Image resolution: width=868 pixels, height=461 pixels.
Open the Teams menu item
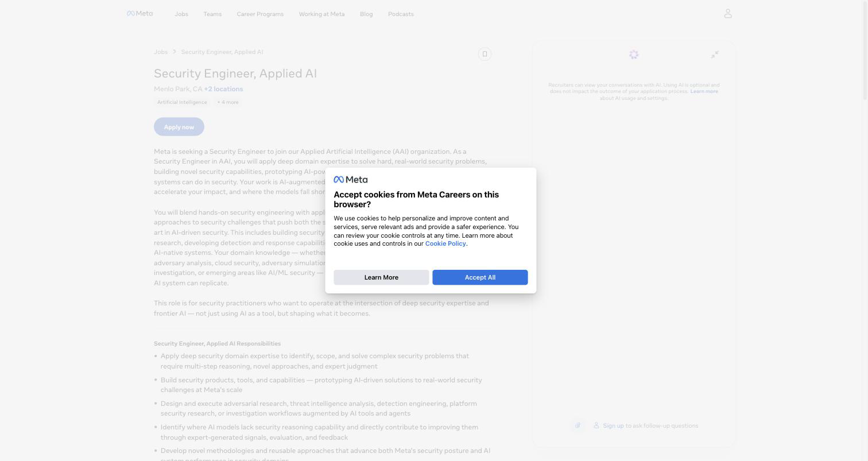tap(212, 14)
